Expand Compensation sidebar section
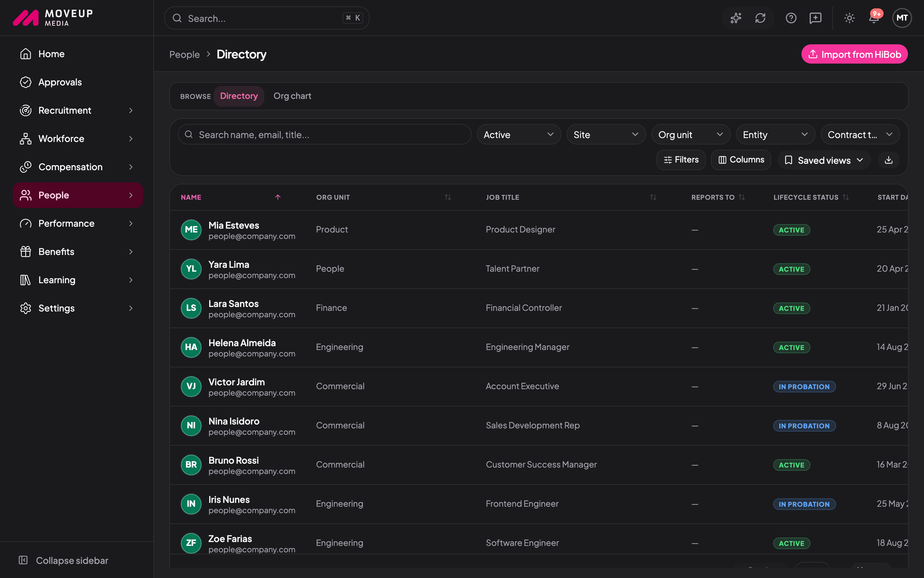Image resolution: width=924 pixels, height=578 pixels. click(x=78, y=167)
